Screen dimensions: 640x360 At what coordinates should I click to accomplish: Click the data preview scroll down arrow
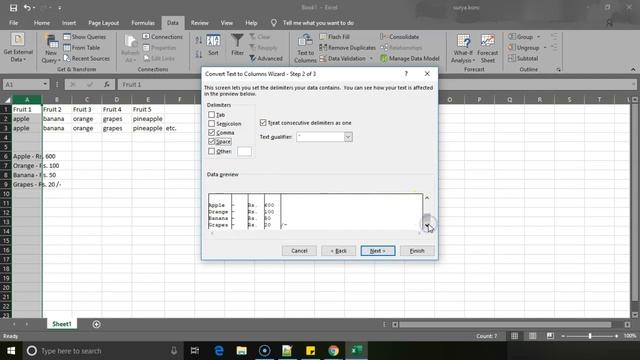click(x=427, y=225)
